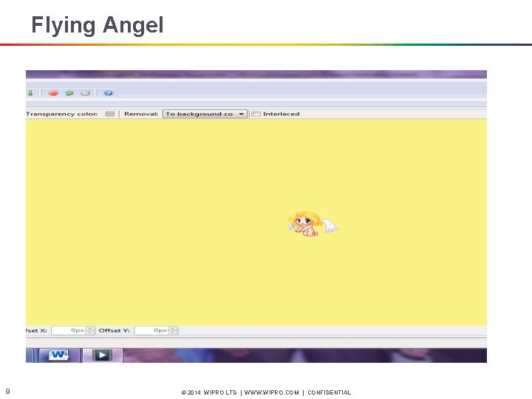Click the Offset X pixel input field
This screenshot has width=532, height=399.
(68, 330)
